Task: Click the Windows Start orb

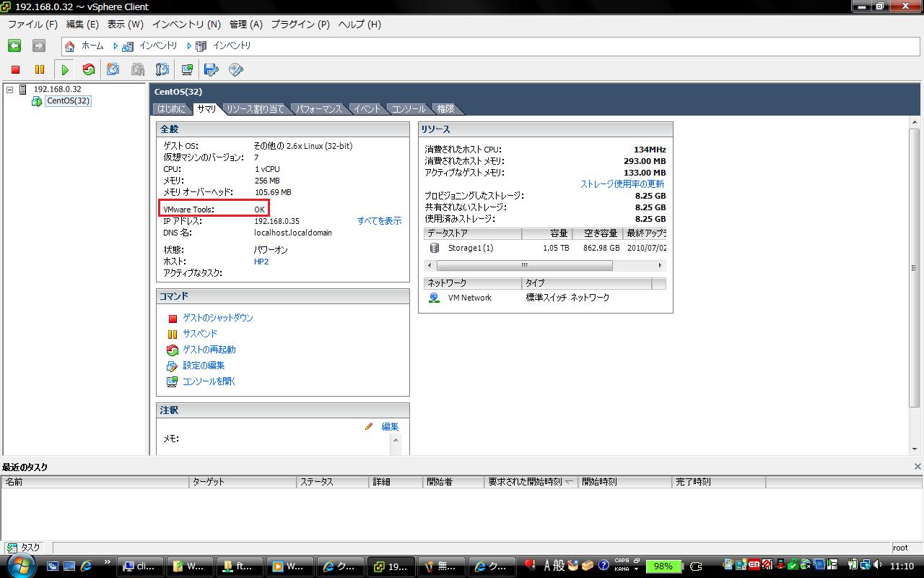Action: tap(21, 566)
